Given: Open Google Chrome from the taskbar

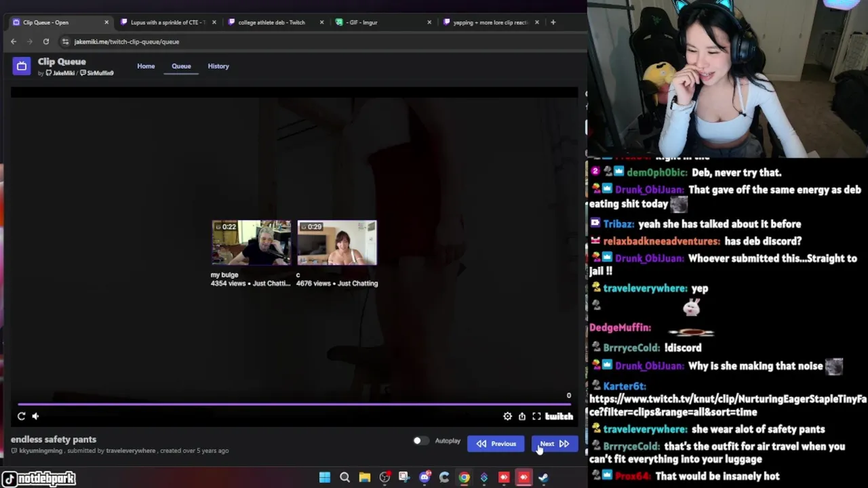Looking at the screenshot, I should tap(464, 477).
